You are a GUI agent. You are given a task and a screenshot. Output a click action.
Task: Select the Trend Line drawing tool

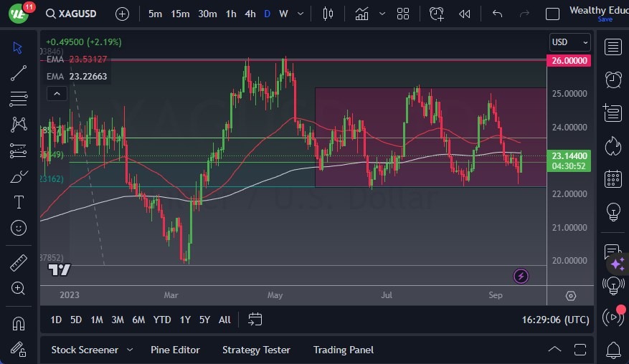pyautogui.click(x=19, y=73)
